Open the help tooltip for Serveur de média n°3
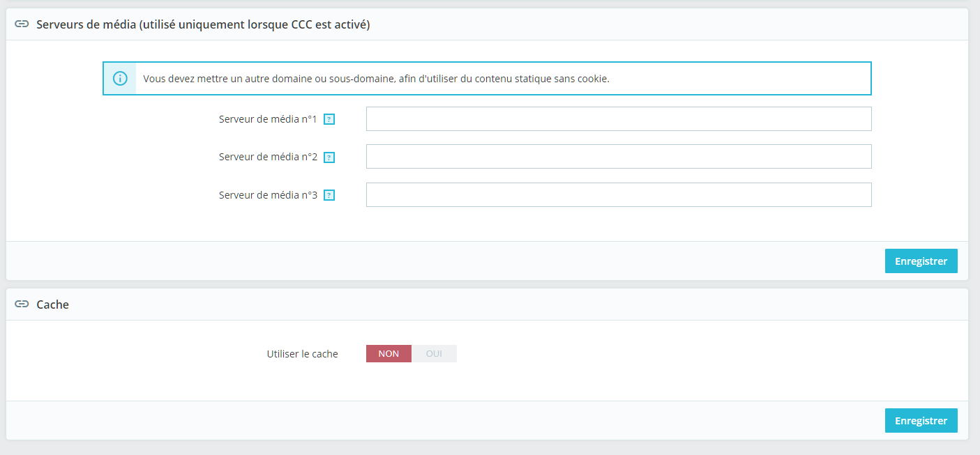 tap(329, 195)
